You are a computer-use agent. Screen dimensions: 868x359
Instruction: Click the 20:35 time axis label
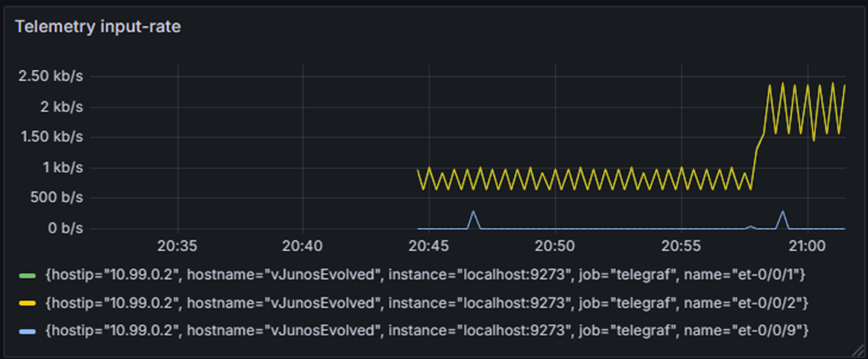click(177, 245)
